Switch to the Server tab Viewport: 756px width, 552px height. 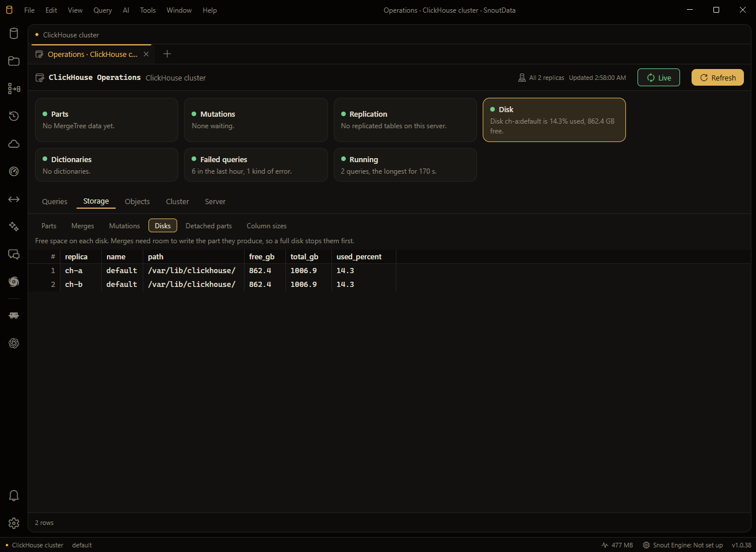215,201
